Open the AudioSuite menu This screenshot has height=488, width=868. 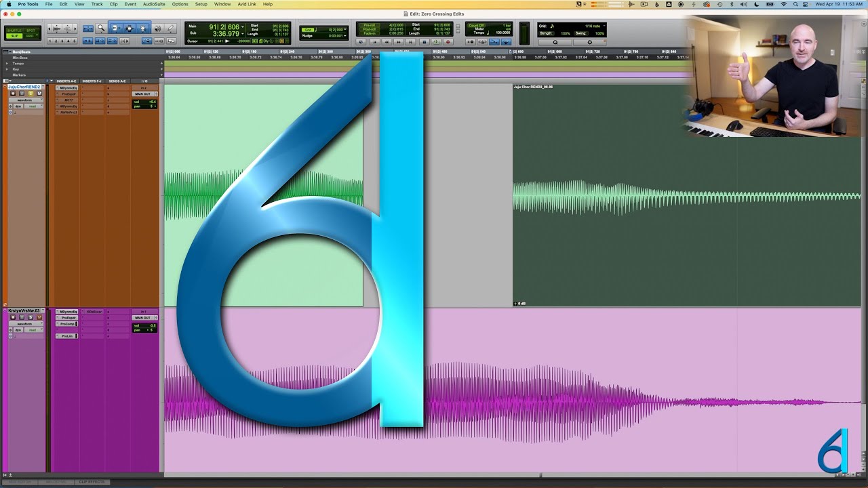[154, 4]
